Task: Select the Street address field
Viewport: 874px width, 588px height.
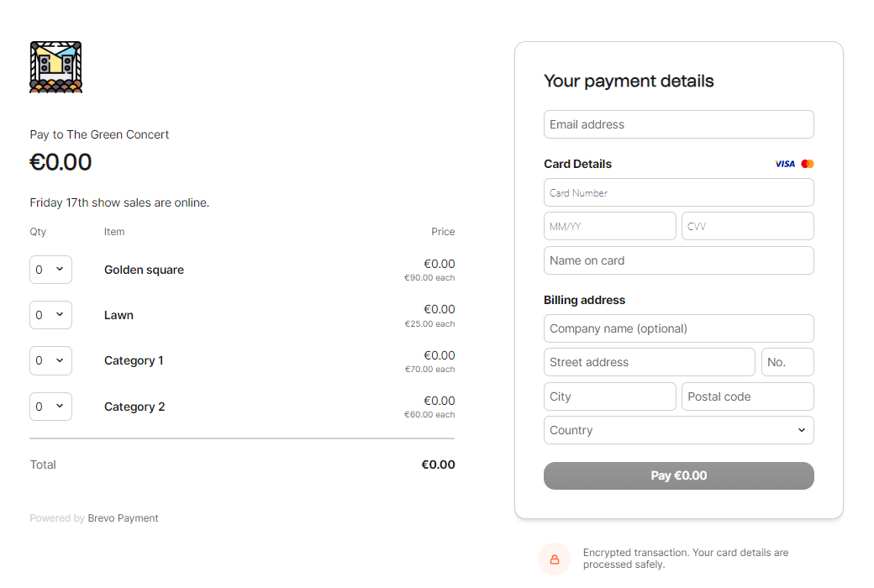Action: pos(649,362)
